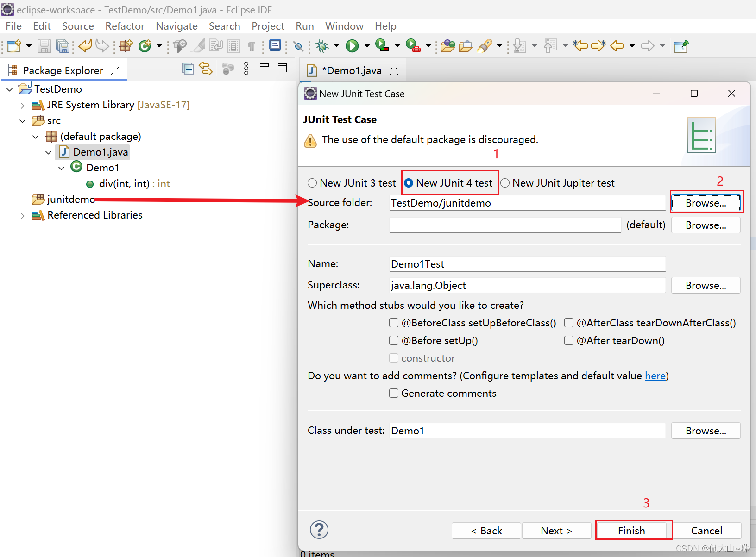Click the Save toolbar icon
Screen dimensions: 756x557
pos(44,46)
